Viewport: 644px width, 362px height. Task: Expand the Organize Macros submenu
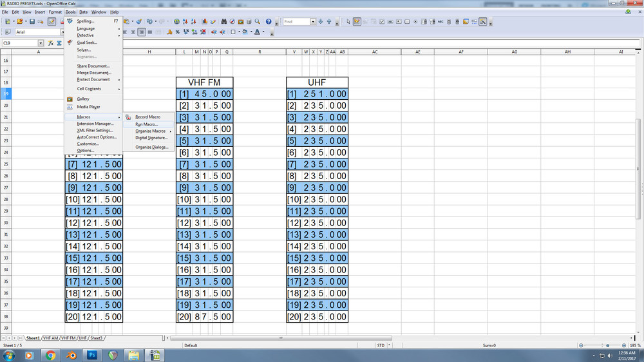(150, 131)
